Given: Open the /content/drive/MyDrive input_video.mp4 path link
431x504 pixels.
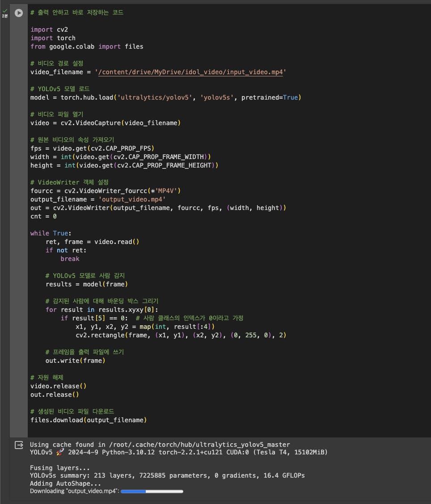Looking at the screenshot, I should 190,72.
